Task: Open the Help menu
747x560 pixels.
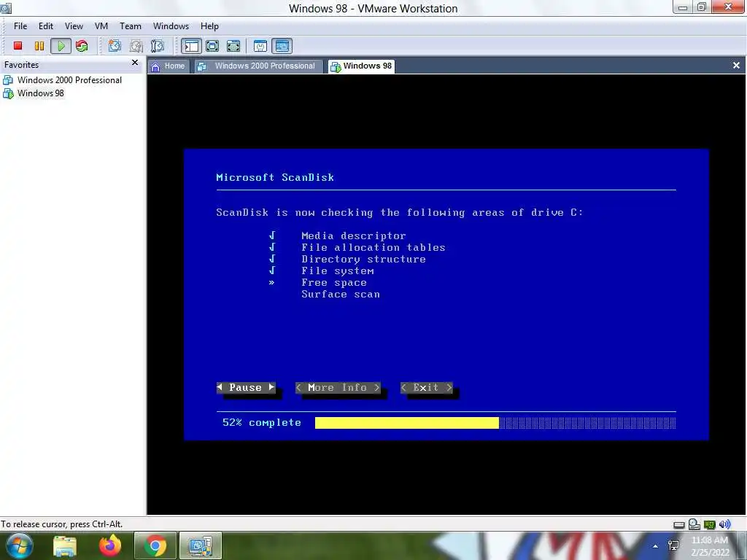Action: [209, 26]
